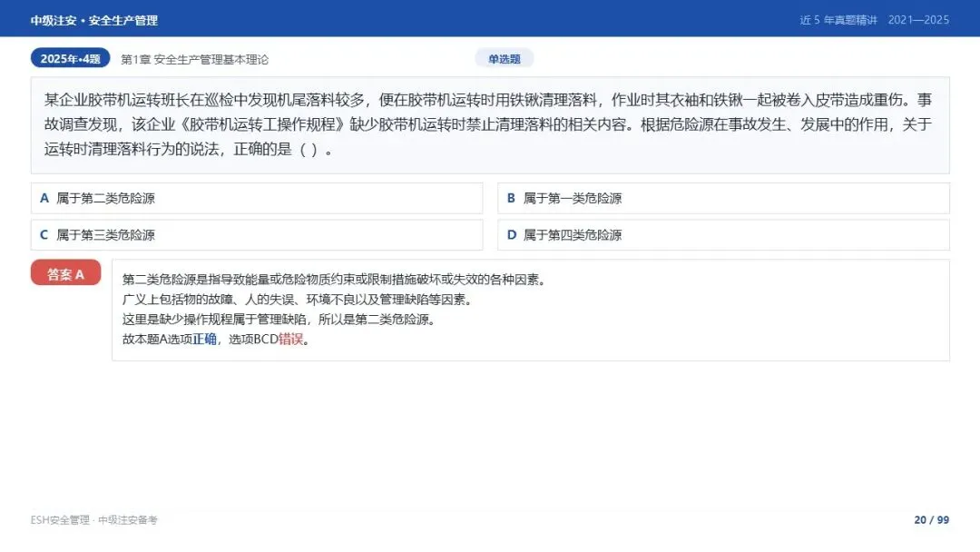Select option A 属于第二类危险源
The width and height of the screenshot is (980, 552).
tap(257, 198)
